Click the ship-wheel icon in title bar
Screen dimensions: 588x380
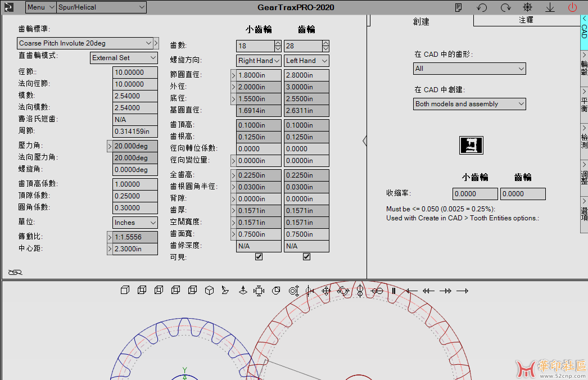pyautogui.click(x=528, y=7)
